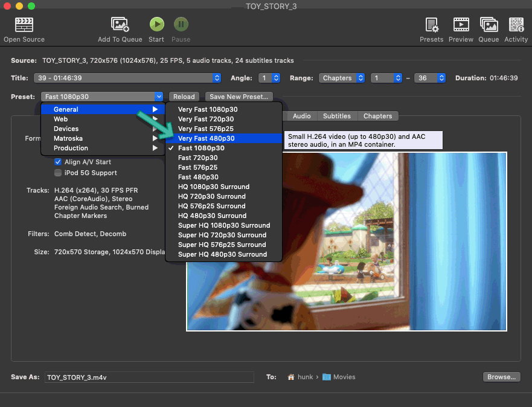The width and height of the screenshot is (532, 407).
Task: Switch to the Audio tab
Action: point(301,116)
